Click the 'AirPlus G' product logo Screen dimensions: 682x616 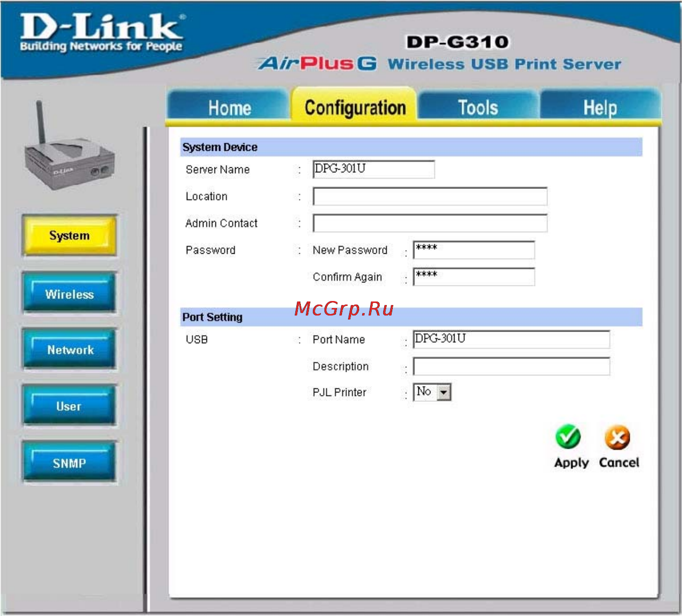(318, 63)
